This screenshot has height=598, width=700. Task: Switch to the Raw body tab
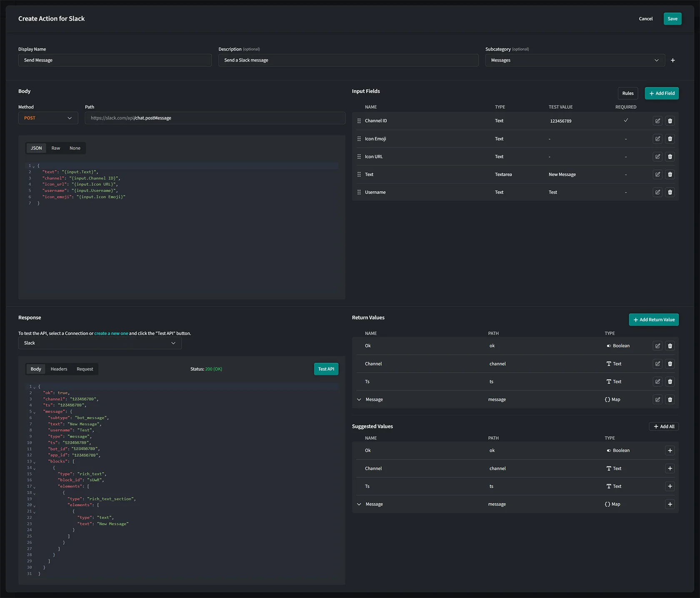[55, 148]
